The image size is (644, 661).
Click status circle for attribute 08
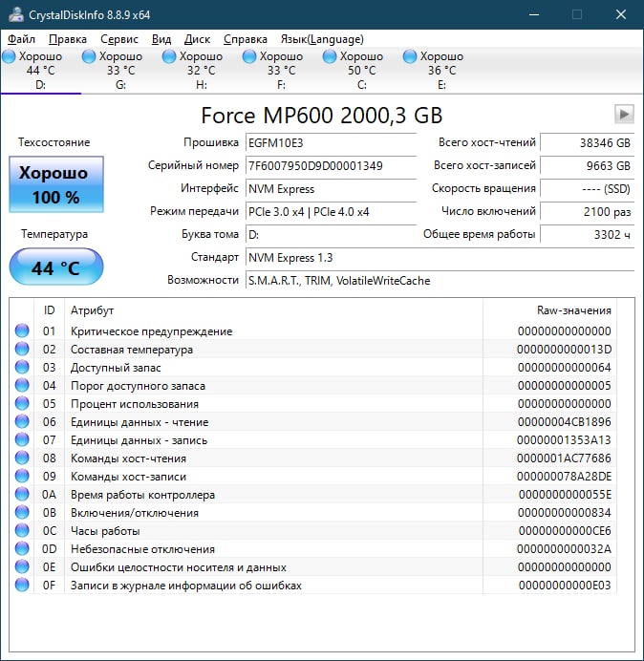[22, 458]
